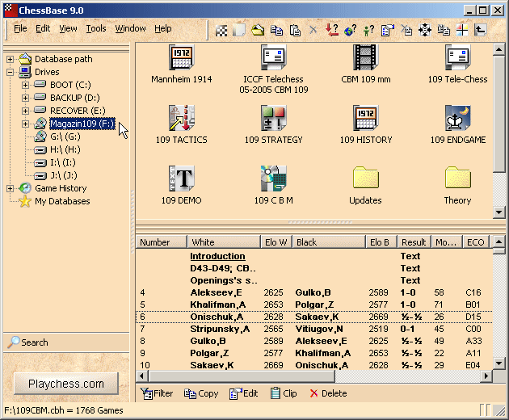Open the Introduction text entry
509x420 pixels.
(x=217, y=256)
